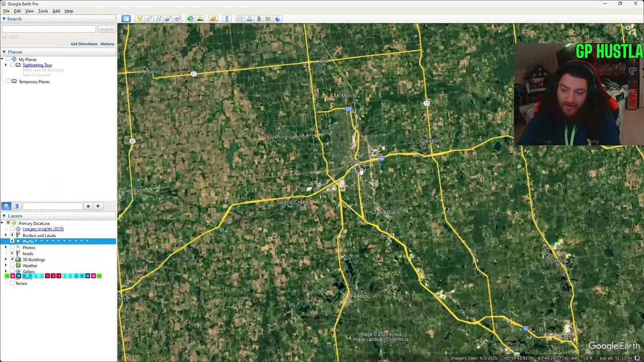The image size is (644, 362).
Task: Open the search History link
Action: point(107,44)
